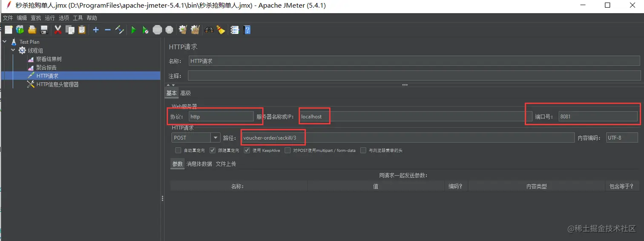644x241 pixels.
Task: Paste using the clipboard icon
Action: pyautogui.click(x=82, y=30)
